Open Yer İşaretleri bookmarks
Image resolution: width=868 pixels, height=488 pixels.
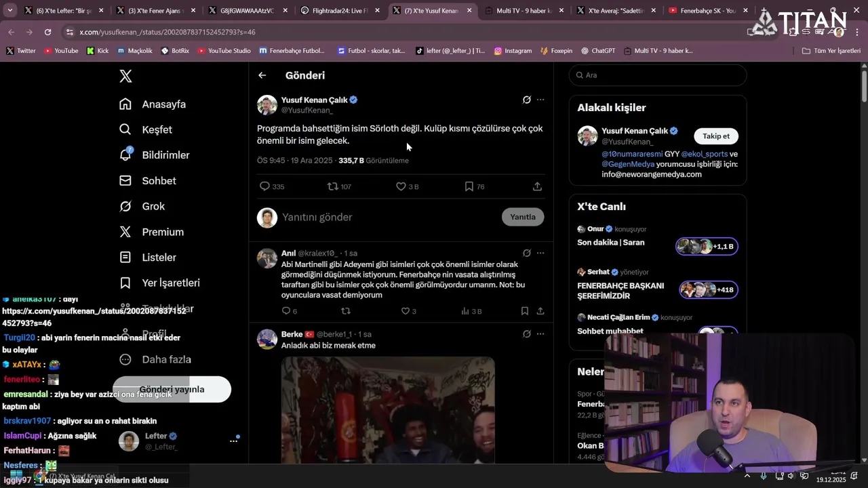click(x=159, y=283)
